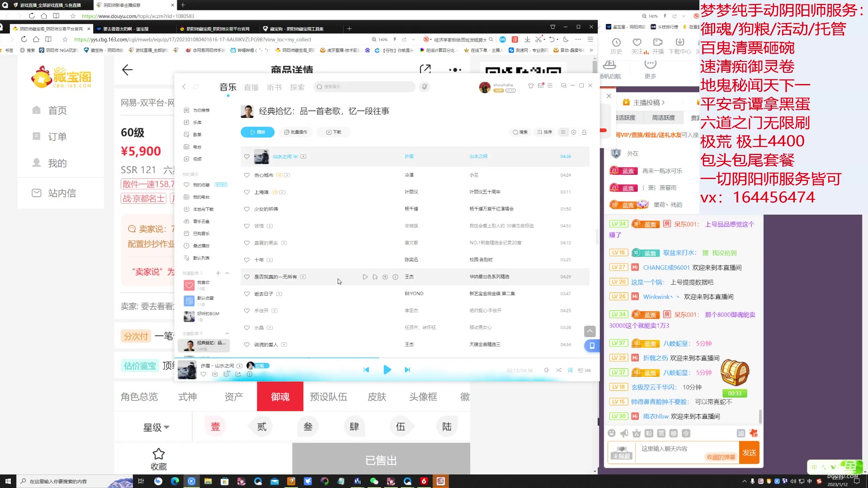Image resolution: width=868 pixels, height=488 pixels.
Task: Switch song list to album view
Action: pos(574,132)
